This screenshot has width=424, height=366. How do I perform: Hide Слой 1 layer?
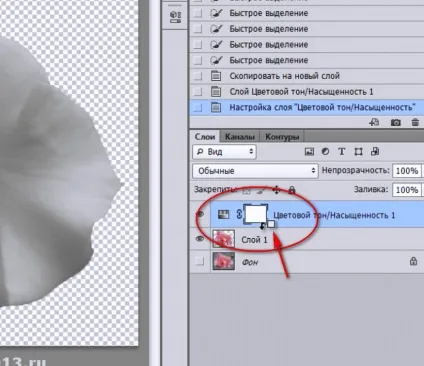pos(200,239)
